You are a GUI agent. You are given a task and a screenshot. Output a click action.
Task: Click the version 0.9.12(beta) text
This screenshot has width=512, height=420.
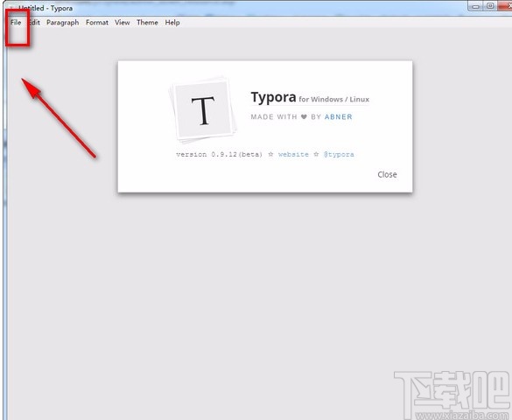219,154
